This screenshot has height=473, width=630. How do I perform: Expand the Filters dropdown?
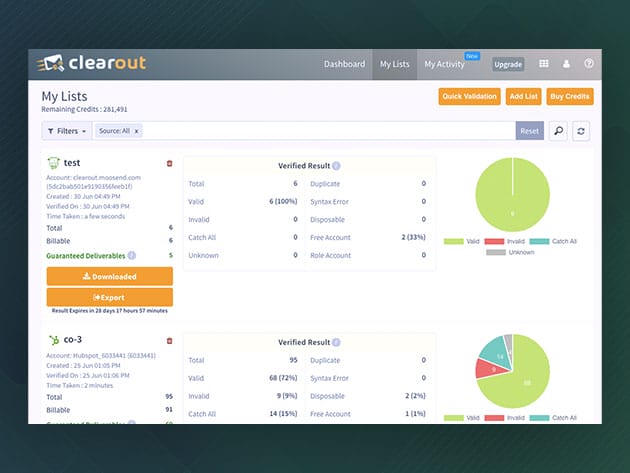(x=67, y=131)
